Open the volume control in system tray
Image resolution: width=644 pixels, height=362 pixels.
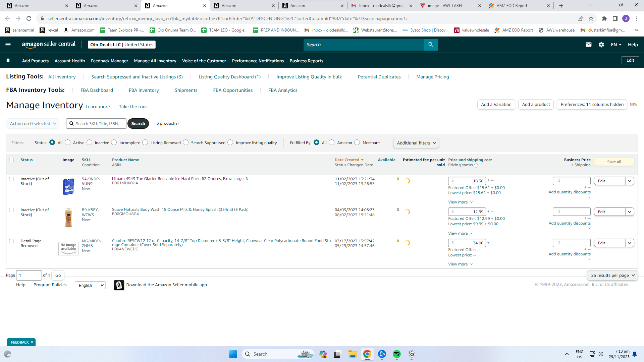point(600,354)
